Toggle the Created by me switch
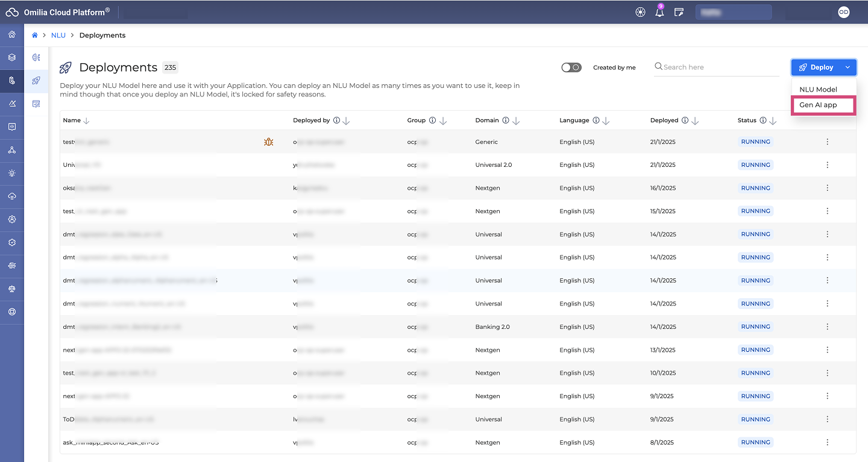 click(571, 67)
